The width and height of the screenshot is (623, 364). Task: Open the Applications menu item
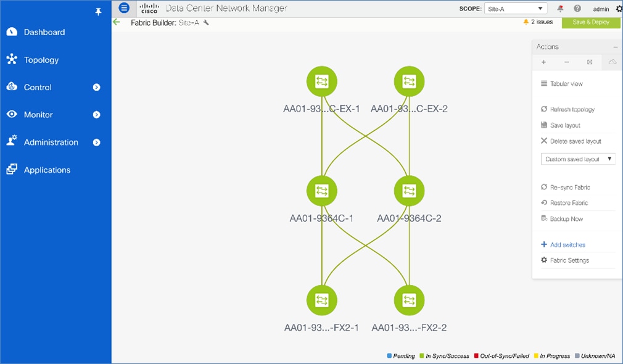point(47,170)
